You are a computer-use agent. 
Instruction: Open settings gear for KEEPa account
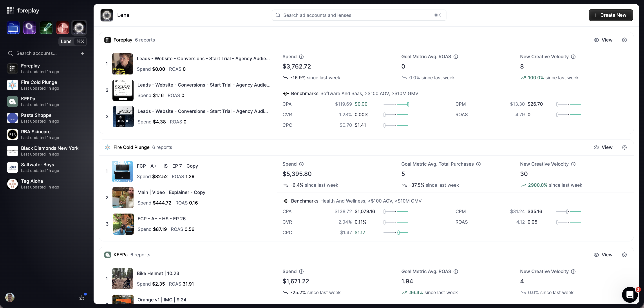(x=624, y=255)
